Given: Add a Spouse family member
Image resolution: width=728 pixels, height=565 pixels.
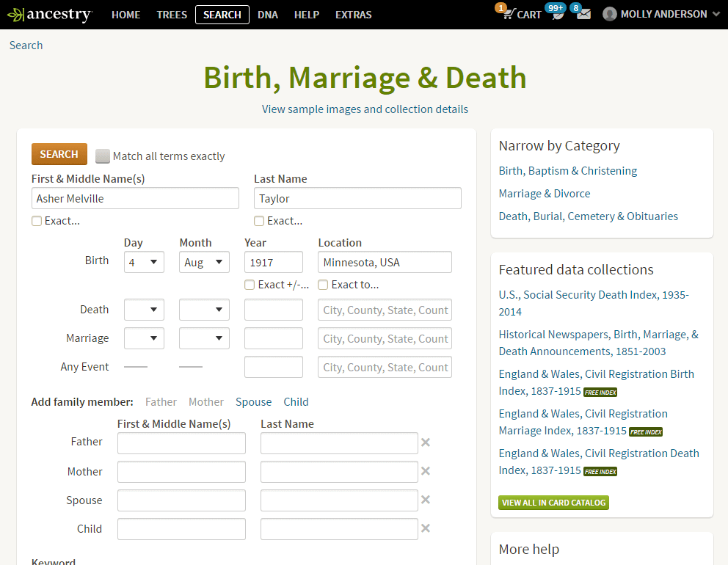Looking at the screenshot, I should [253, 402].
